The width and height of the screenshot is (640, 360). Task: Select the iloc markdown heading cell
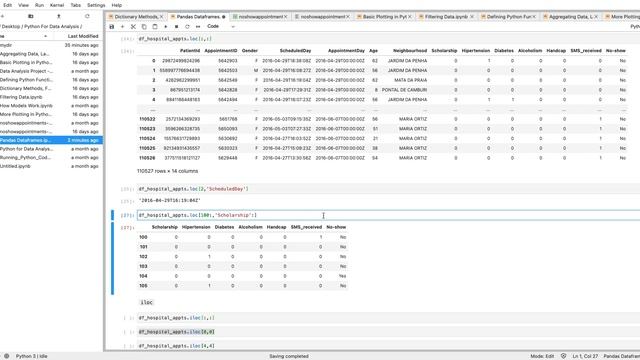click(147, 302)
